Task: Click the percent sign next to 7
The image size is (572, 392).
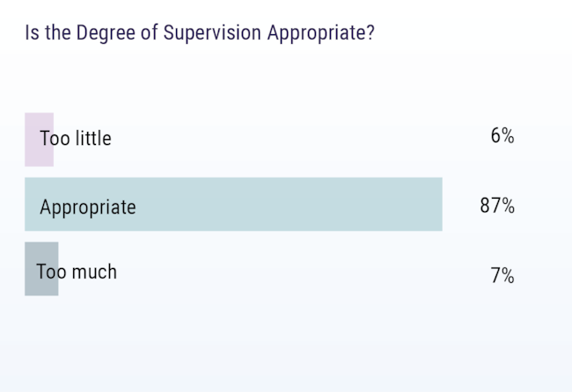Action: click(508, 275)
